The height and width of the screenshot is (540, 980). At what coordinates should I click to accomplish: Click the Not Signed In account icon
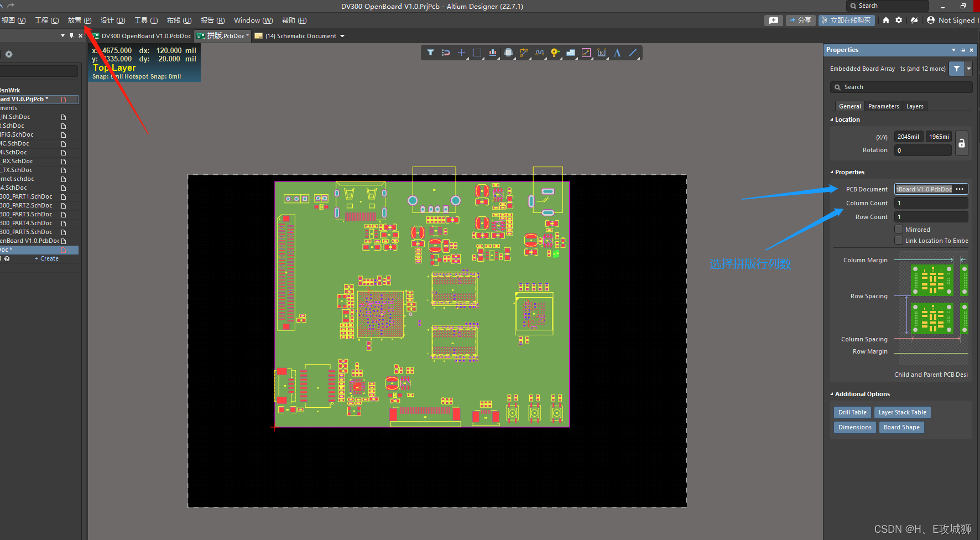point(931,20)
